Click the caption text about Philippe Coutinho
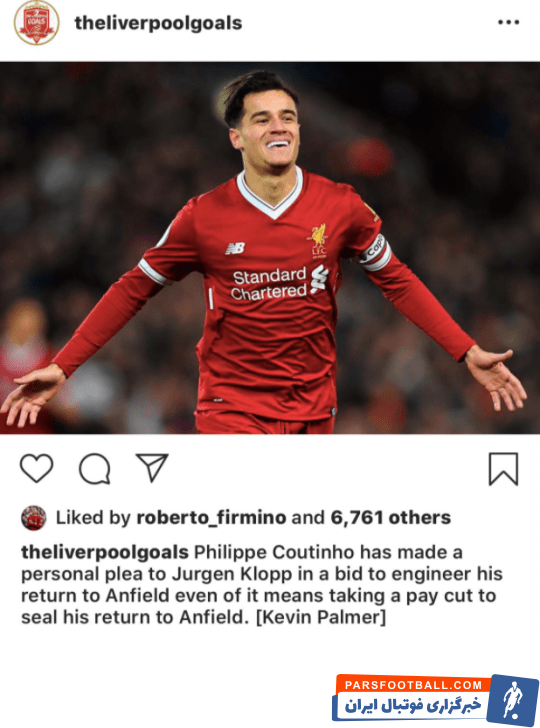This screenshot has height=728, width=540. (262, 585)
